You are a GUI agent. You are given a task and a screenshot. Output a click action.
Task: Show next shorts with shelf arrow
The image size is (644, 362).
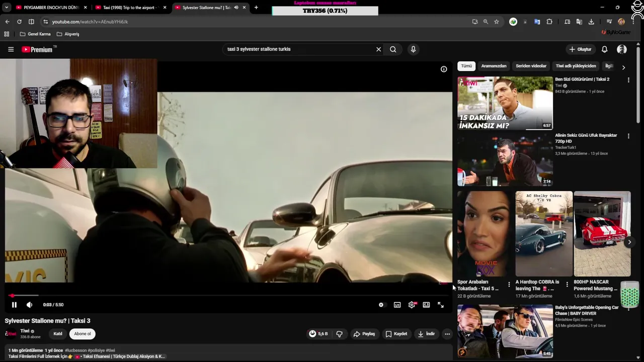coord(629,242)
